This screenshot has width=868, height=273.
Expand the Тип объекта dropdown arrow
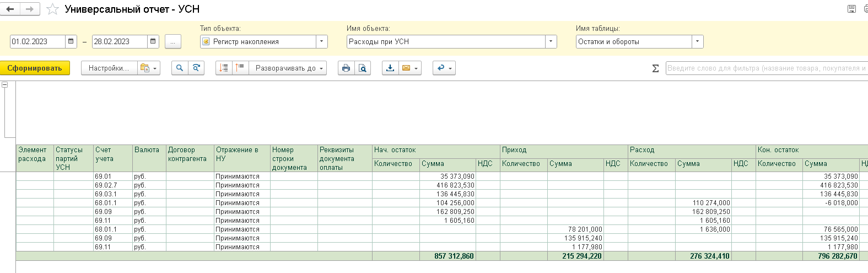pos(322,41)
